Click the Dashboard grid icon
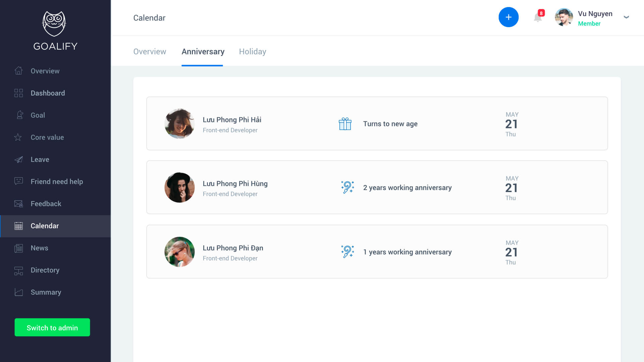 pyautogui.click(x=19, y=93)
